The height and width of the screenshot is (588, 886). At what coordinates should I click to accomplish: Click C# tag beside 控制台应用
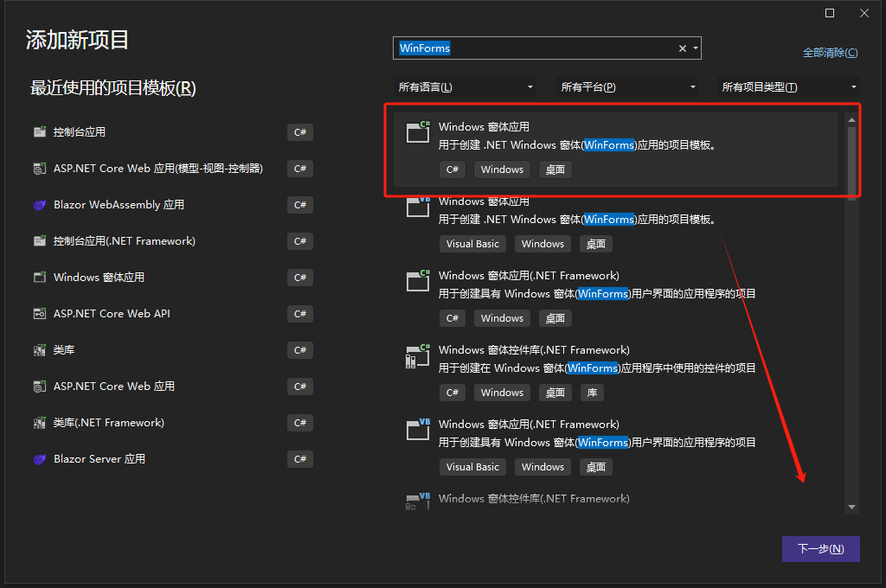[300, 132]
